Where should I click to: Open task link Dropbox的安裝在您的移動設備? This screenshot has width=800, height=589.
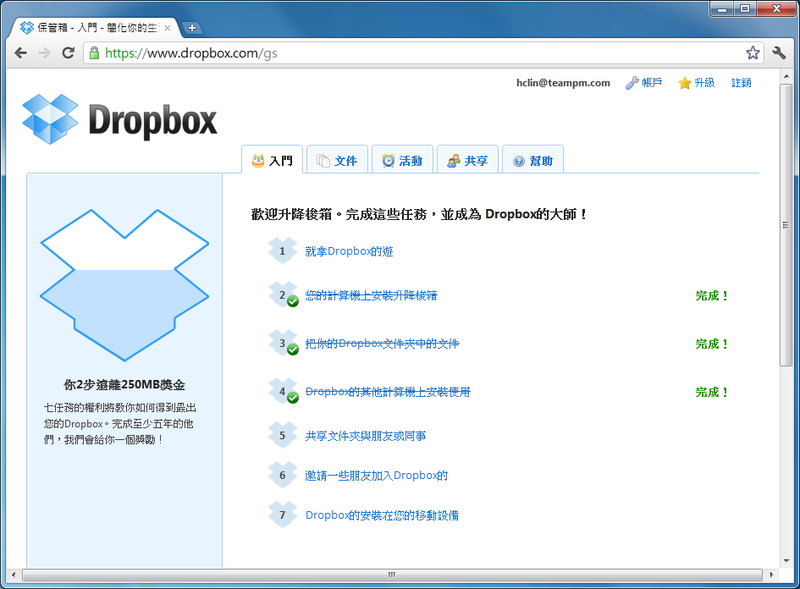point(382,516)
